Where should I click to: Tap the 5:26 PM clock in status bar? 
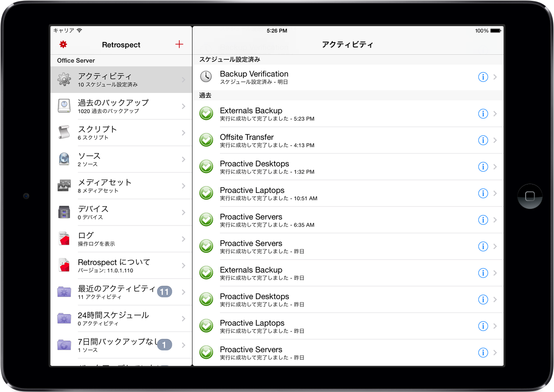point(277,31)
